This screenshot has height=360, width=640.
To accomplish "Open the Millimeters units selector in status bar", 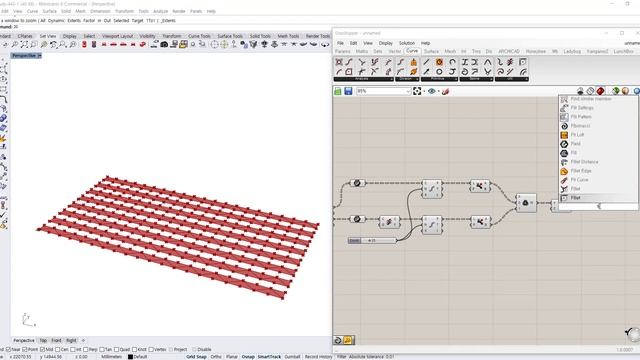I will coord(111,357).
